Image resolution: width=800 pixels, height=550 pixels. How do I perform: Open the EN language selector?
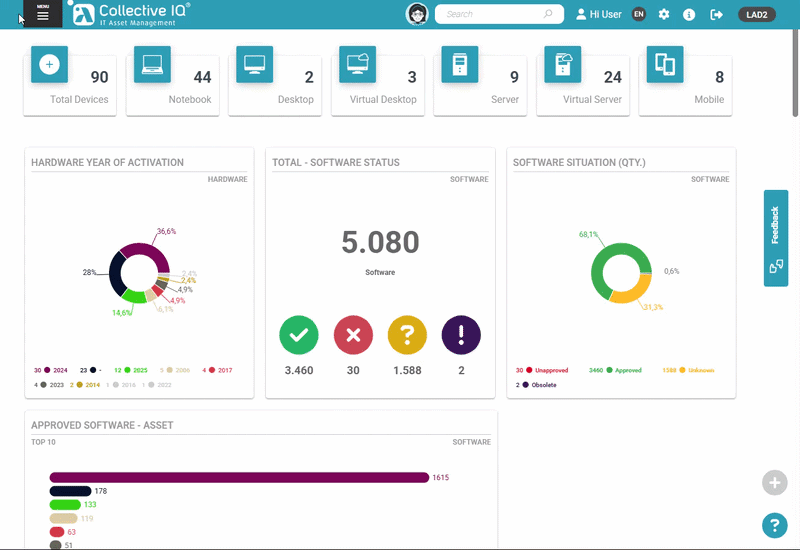pos(639,15)
